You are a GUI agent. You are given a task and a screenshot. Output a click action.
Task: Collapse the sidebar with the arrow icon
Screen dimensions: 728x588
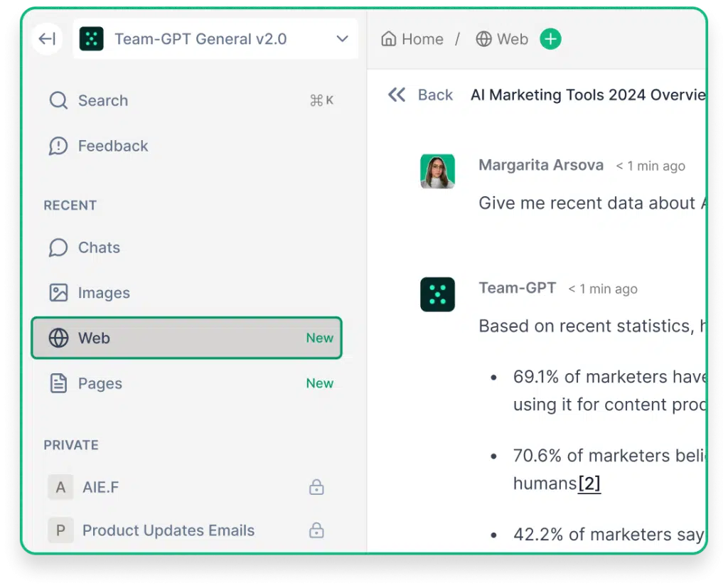click(47, 38)
